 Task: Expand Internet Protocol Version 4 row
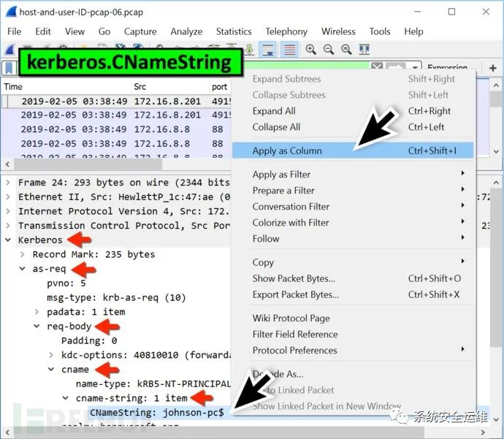pos(8,211)
